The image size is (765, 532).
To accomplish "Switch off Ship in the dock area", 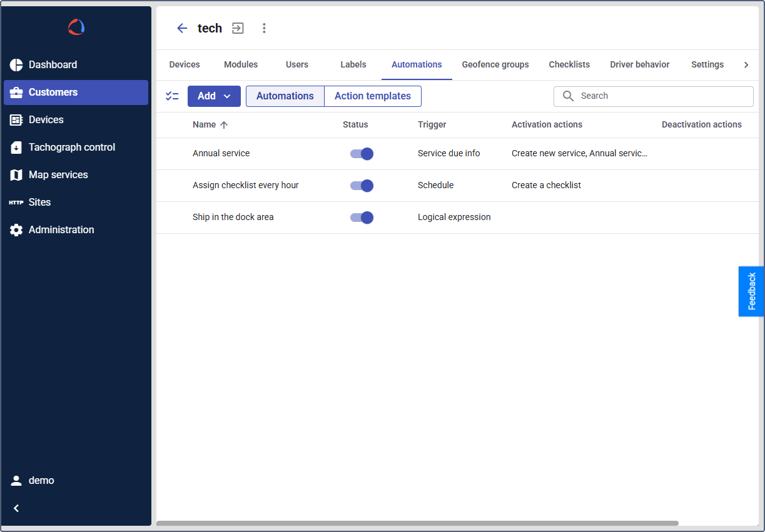I will pyautogui.click(x=362, y=218).
